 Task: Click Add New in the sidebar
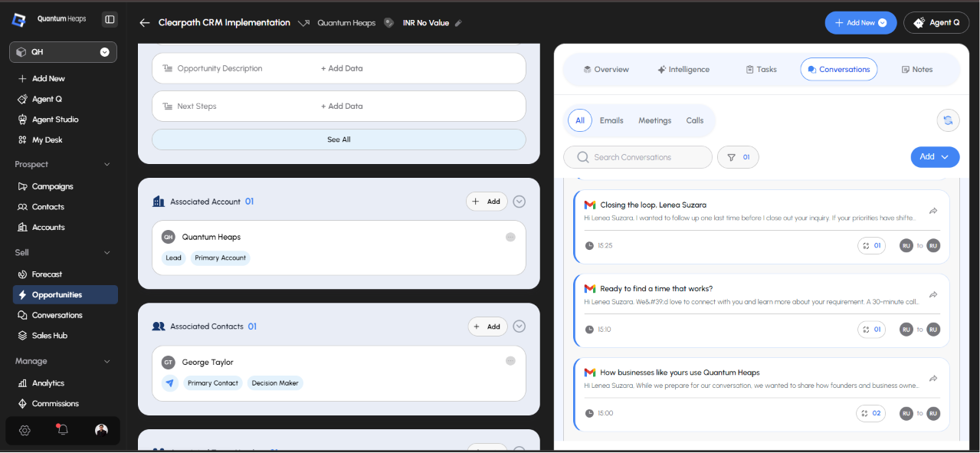click(x=41, y=78)
